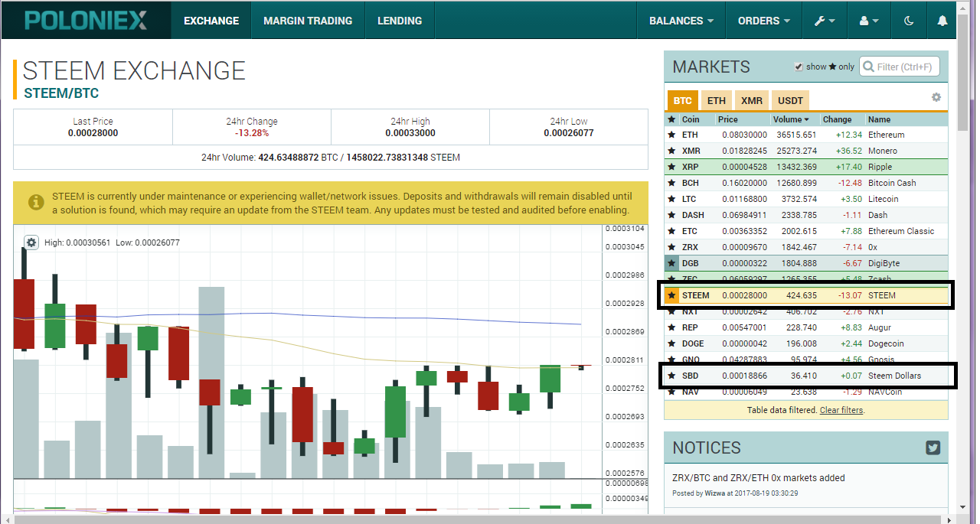Toggle favorite star for STEEM

tap(671, 295)
